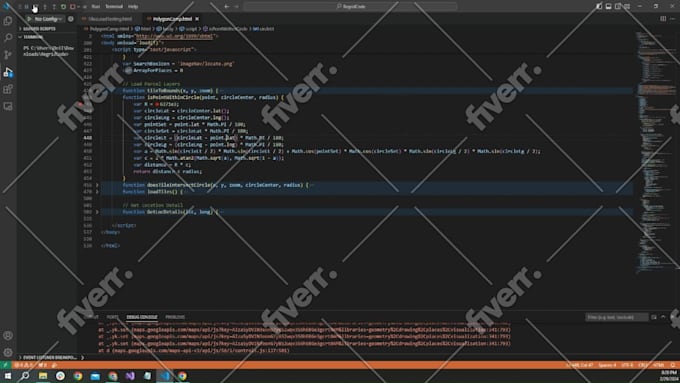Switch to the Debug Console panel tab
Viewport: 680px width, 383px height.
pos(142,317)
